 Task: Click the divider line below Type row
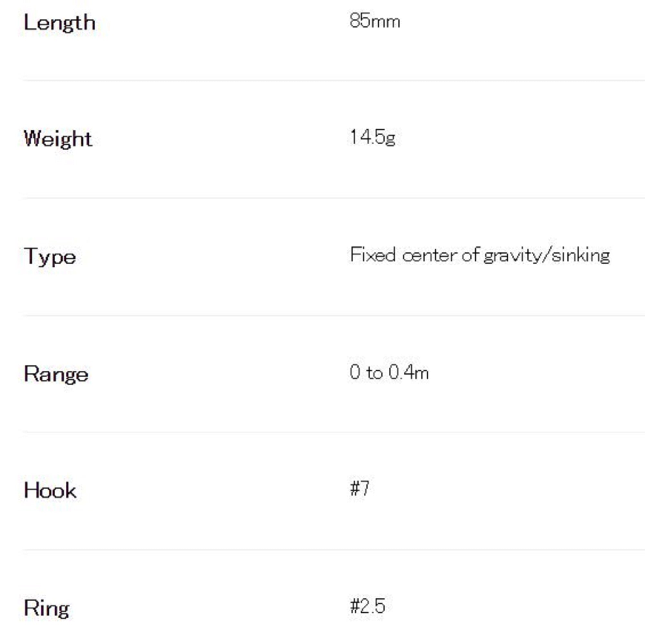pyautogui.click(x=334, y=315)
